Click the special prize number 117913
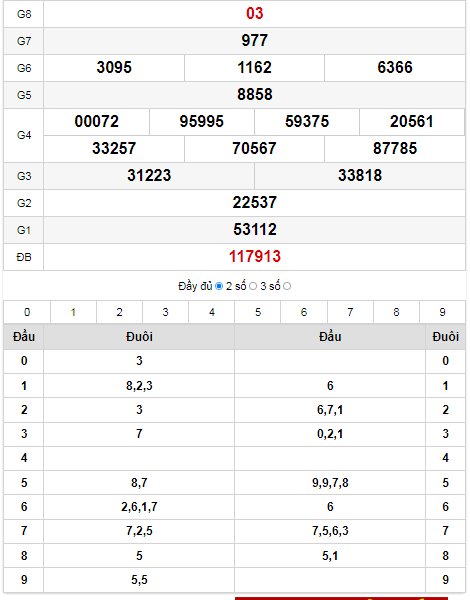The height and width of the screenshot is (600, 470). pos(255,257)
